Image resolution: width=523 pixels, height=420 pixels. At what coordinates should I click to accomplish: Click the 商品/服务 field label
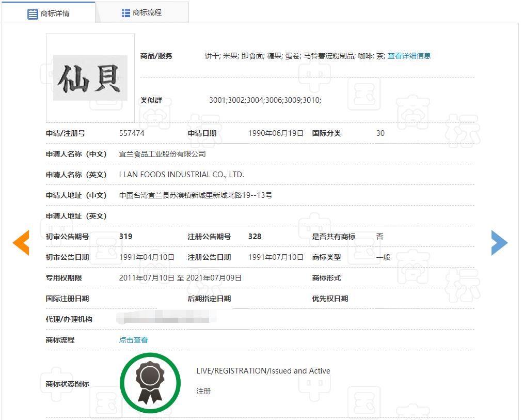coord(156,56)
